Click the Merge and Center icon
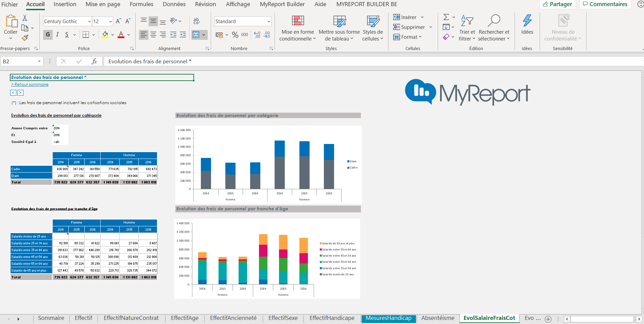644x324 pixels. click(x=196, y=35)
